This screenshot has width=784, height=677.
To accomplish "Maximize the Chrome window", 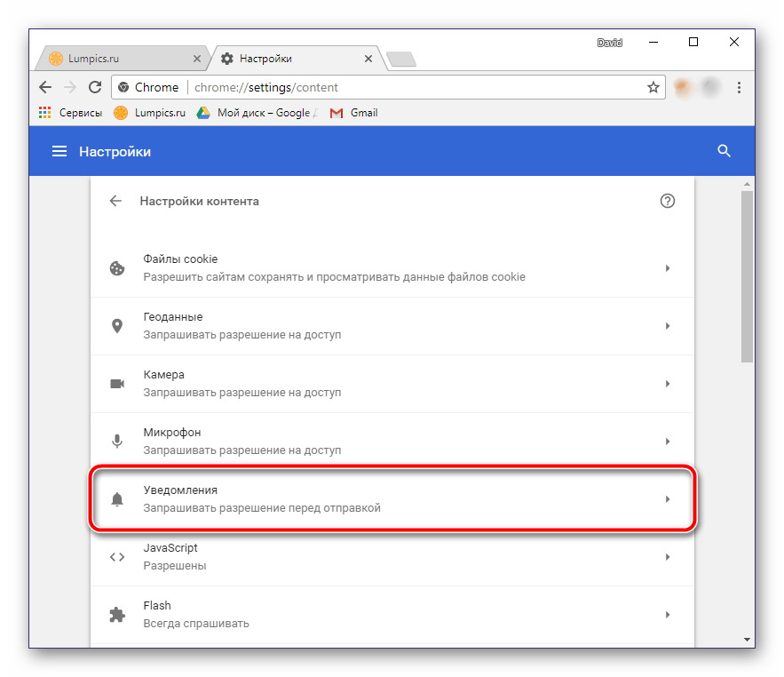I will (x=693, y=42).
